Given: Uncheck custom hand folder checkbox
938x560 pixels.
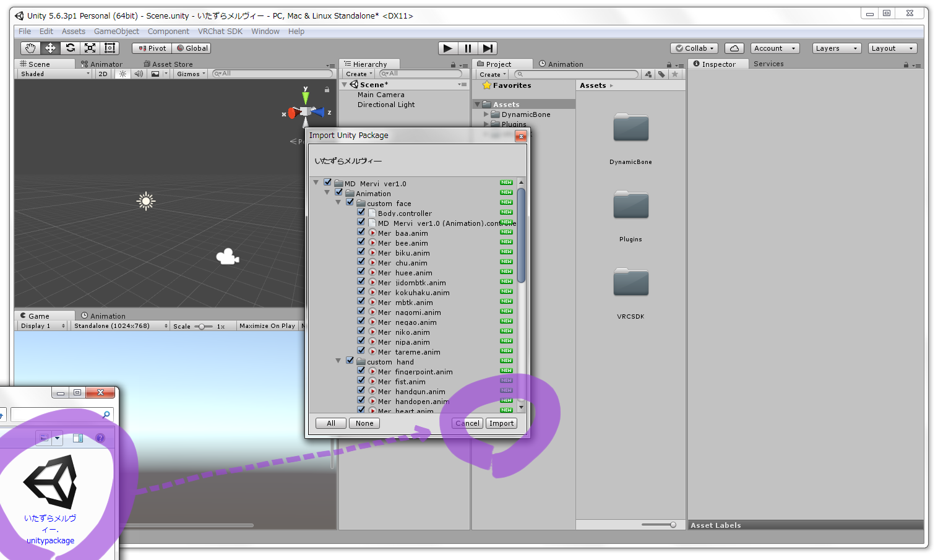Looking at the screenshot, I should click(x=350, y=361).
